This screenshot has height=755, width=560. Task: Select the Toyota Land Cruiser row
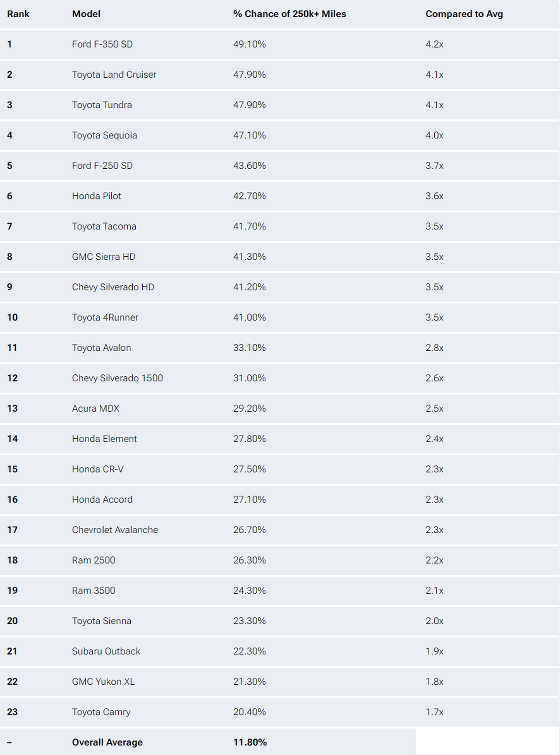pos(279,74)
